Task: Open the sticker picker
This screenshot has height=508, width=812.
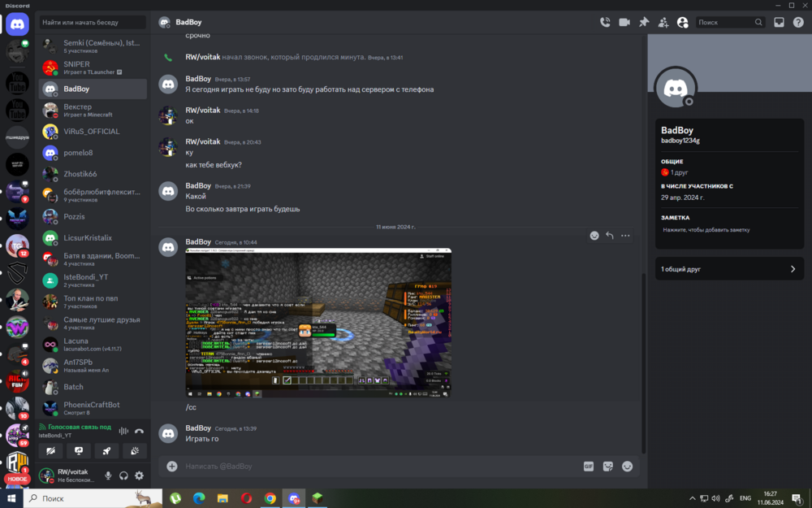Action: [x=608, y=467]
